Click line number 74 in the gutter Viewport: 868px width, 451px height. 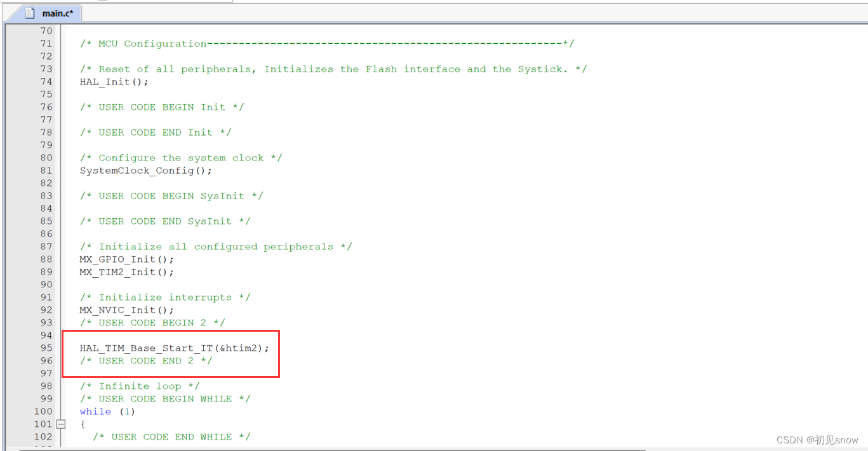point(46,82)
